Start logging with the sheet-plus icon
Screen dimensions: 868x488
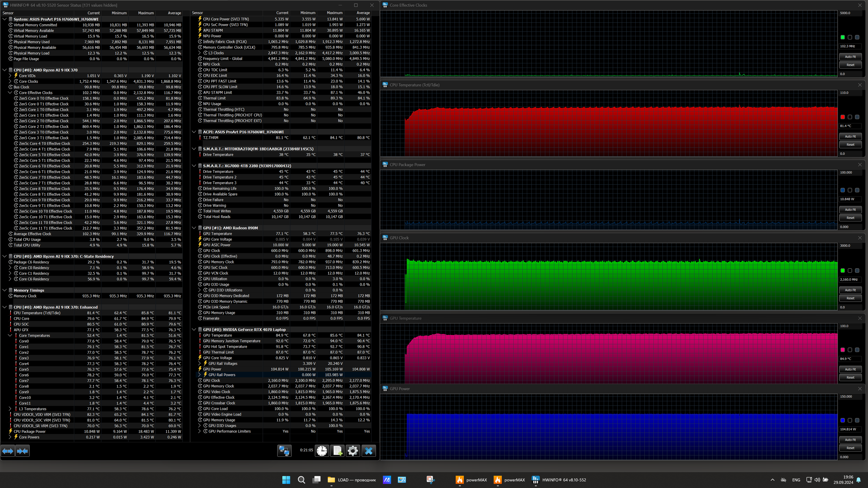click(337, 451)
